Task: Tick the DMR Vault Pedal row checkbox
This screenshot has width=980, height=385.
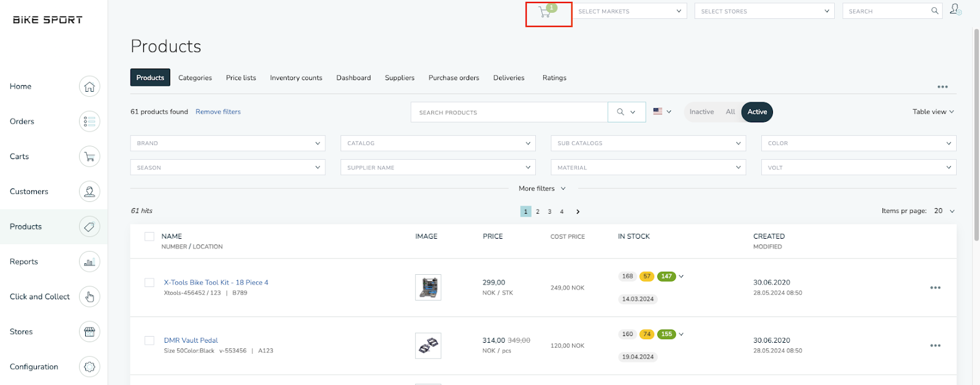Action: pyautogui.click(x=149, y=340)
